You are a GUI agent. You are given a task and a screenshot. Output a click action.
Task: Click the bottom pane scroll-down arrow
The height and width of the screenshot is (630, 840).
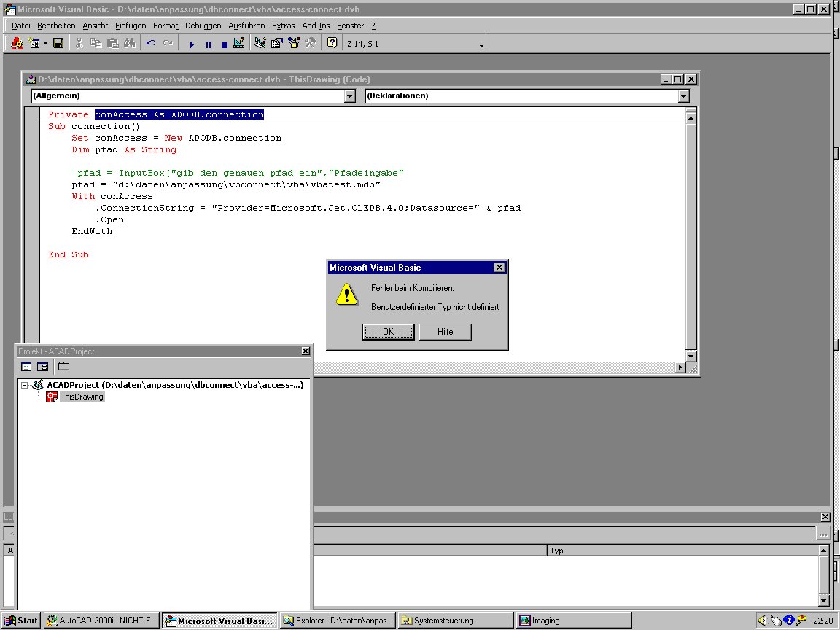coord(824,601)
